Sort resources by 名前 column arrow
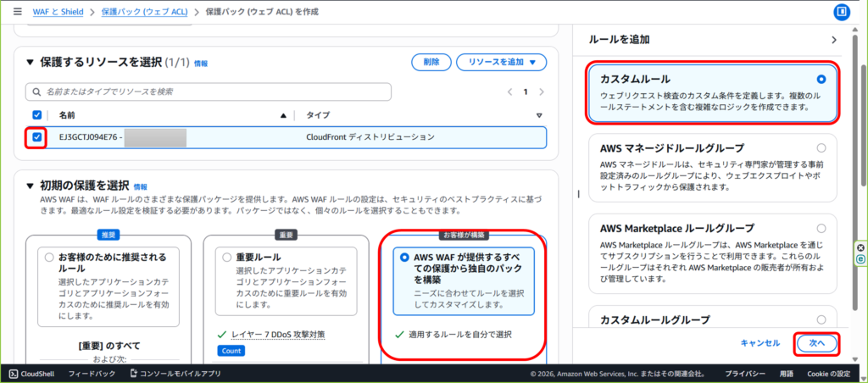Viewport: 868px width, 383px height. (283, 115)
